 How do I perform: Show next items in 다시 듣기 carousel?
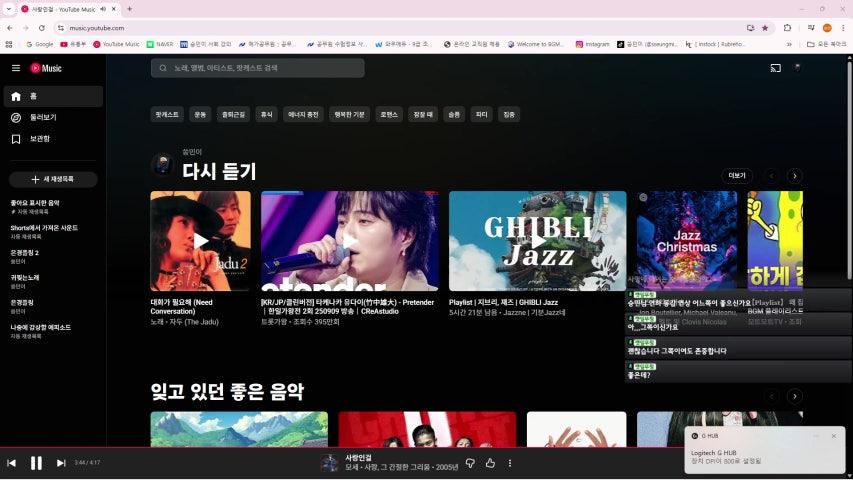click(795, 176)
